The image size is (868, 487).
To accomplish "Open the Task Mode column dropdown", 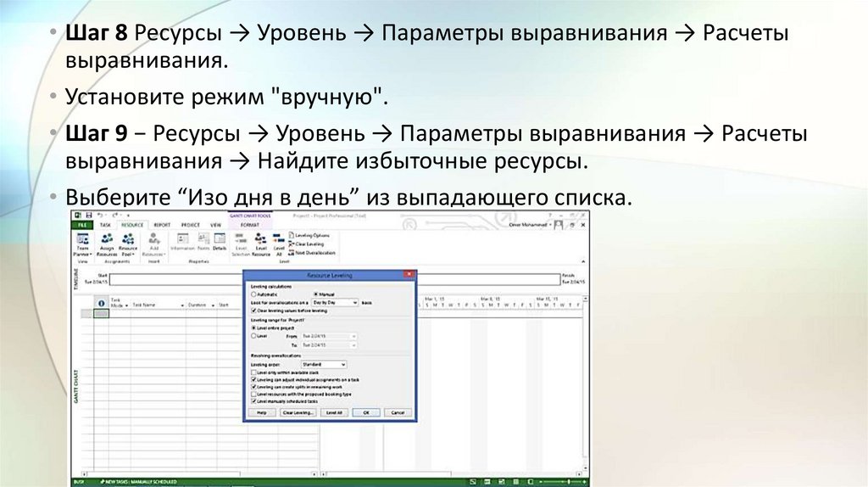I will pyautogui.click(x=127, y=305).
